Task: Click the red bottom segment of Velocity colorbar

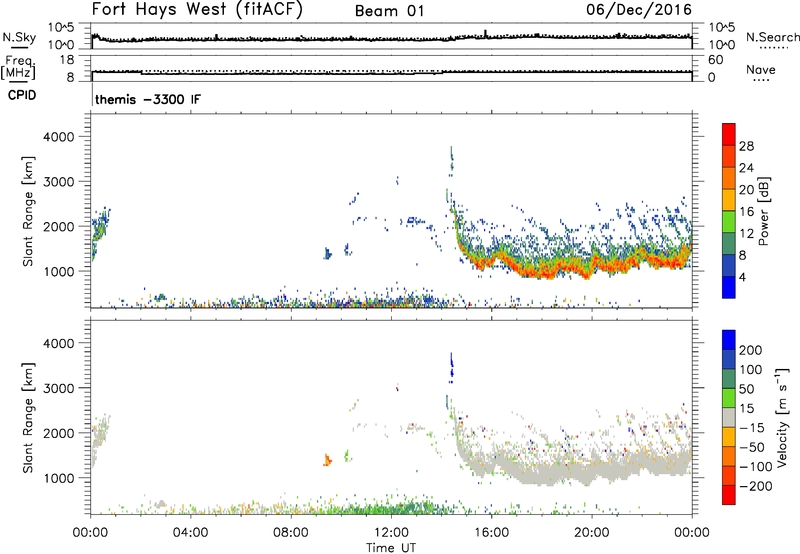Action: click(729, 495)
